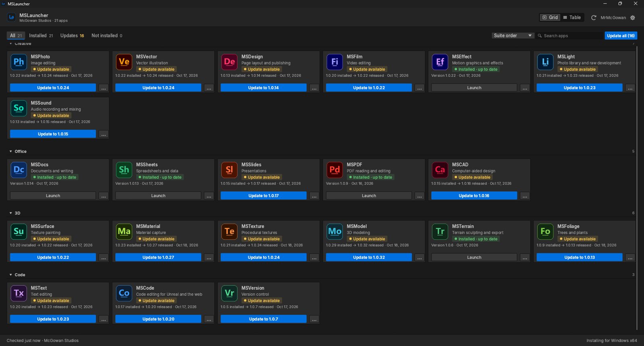Click the MSCAD Ca icon
Screen dimensions: 644x346
[440, 169]
